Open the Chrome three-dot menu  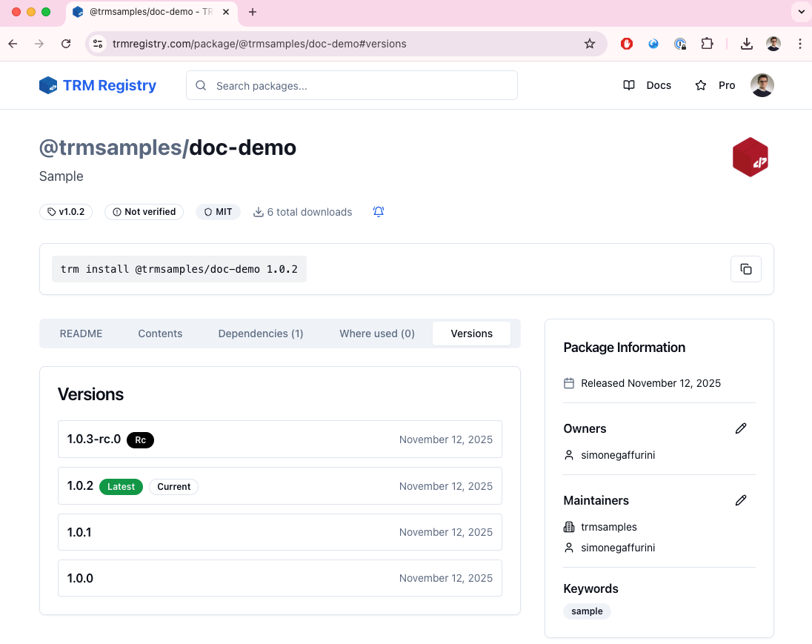(800, 44)
